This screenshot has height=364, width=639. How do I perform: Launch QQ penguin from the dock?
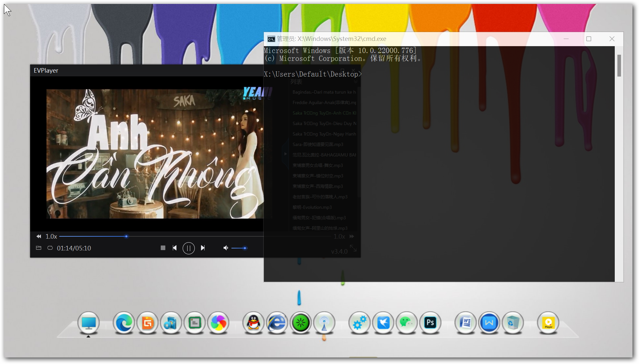[253, 323]
